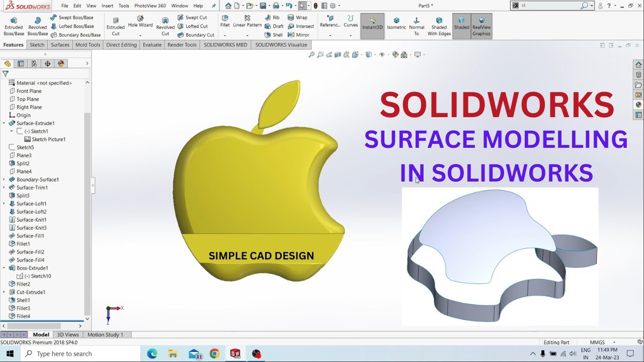Expand Surface-Extrude1 in the feature tree

click(4, 123)
